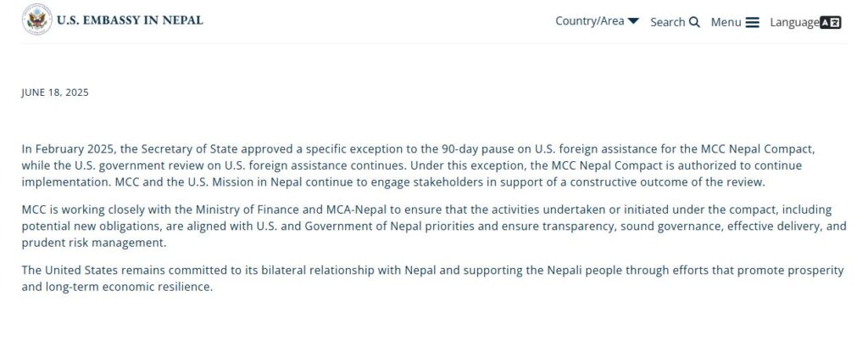Click the Search text in the header
868x341 pixels.
coord(667,22)
